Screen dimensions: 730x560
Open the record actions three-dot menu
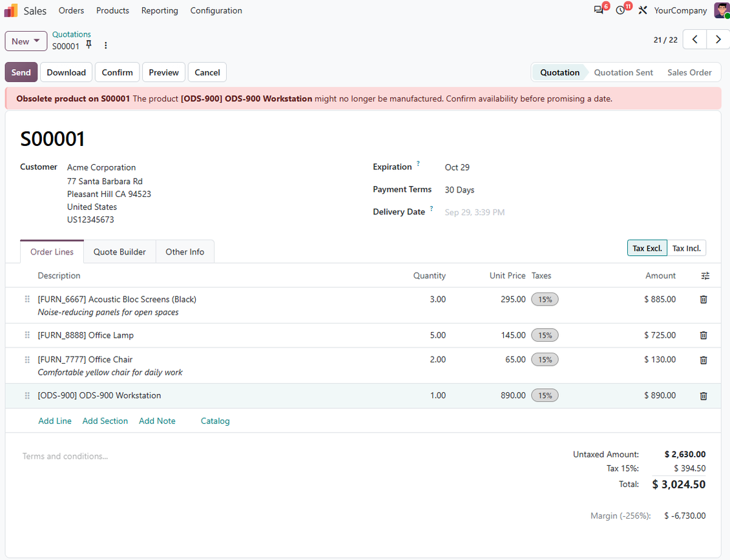[106, 45]
